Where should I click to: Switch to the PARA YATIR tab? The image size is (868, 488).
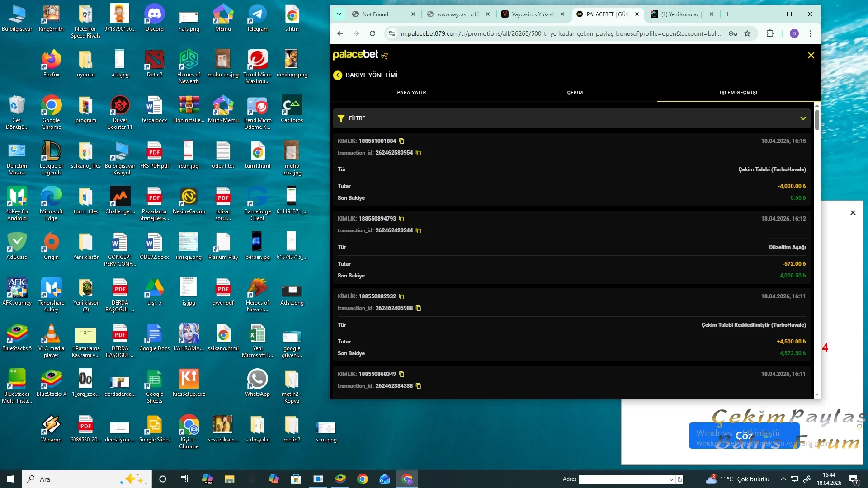[x=411, y=93]
